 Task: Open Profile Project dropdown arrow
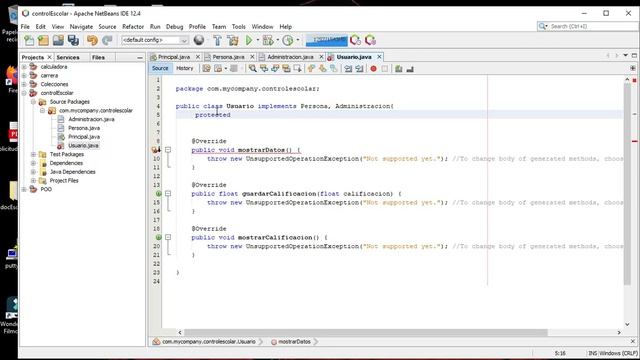(x=298, y=40)
